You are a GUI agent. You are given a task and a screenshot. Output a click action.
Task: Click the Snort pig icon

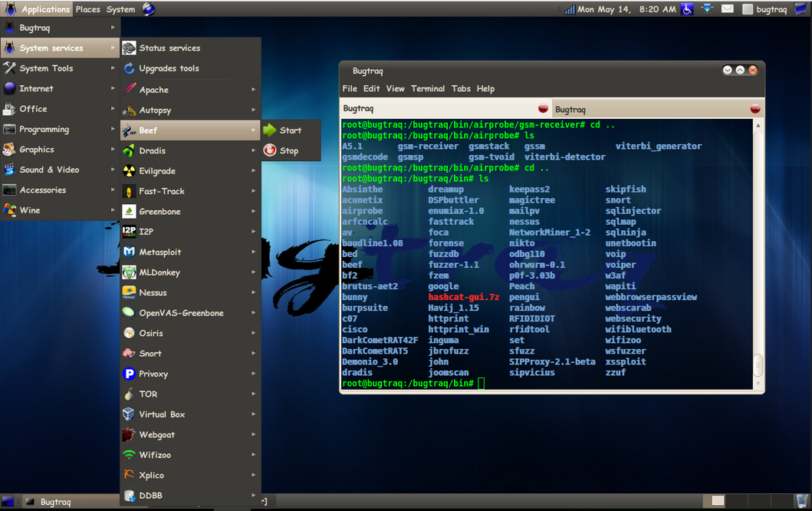(129, 353)
